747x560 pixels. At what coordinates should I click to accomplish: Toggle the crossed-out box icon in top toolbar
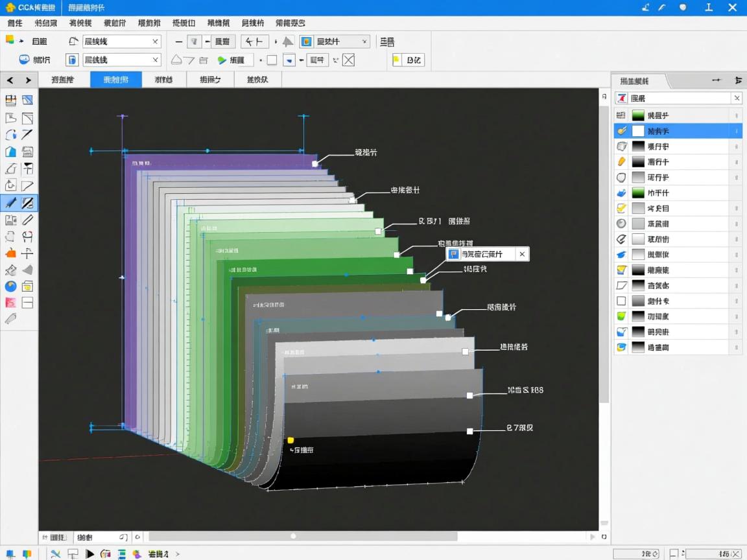click(349, 60)
